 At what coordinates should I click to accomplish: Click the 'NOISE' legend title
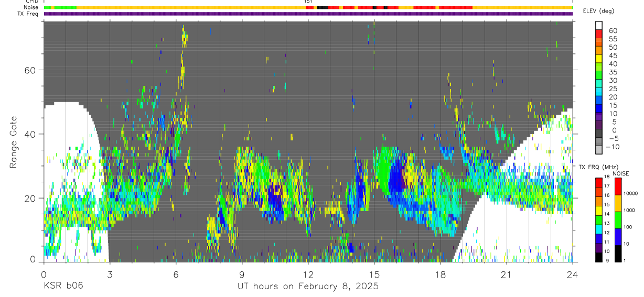pos(620,173)
